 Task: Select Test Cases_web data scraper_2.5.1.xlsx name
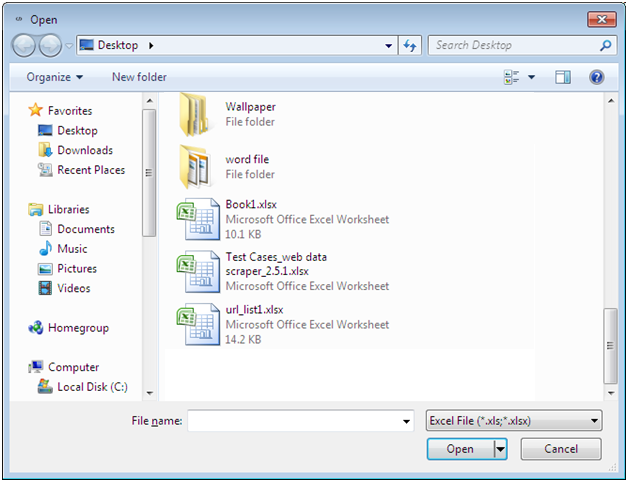276,264
